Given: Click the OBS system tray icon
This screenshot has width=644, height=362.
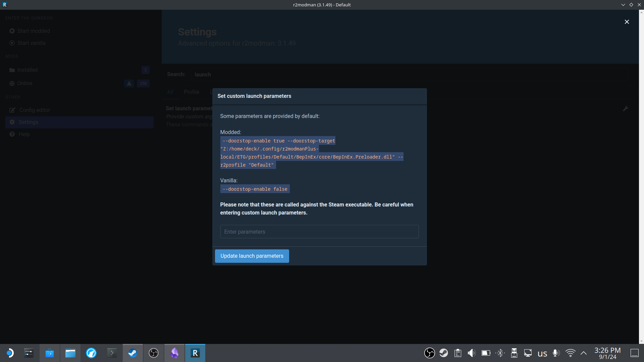Looking at the screenshot, I should tap(429, 353).
